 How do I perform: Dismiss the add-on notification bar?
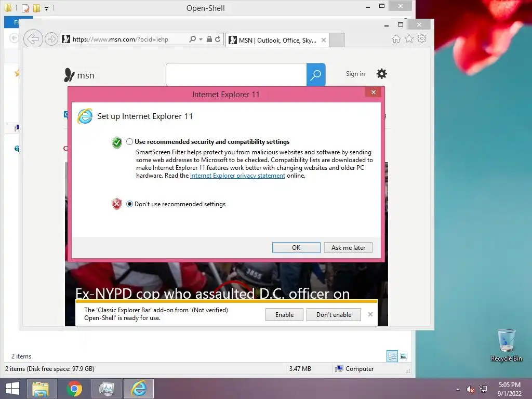370,314
